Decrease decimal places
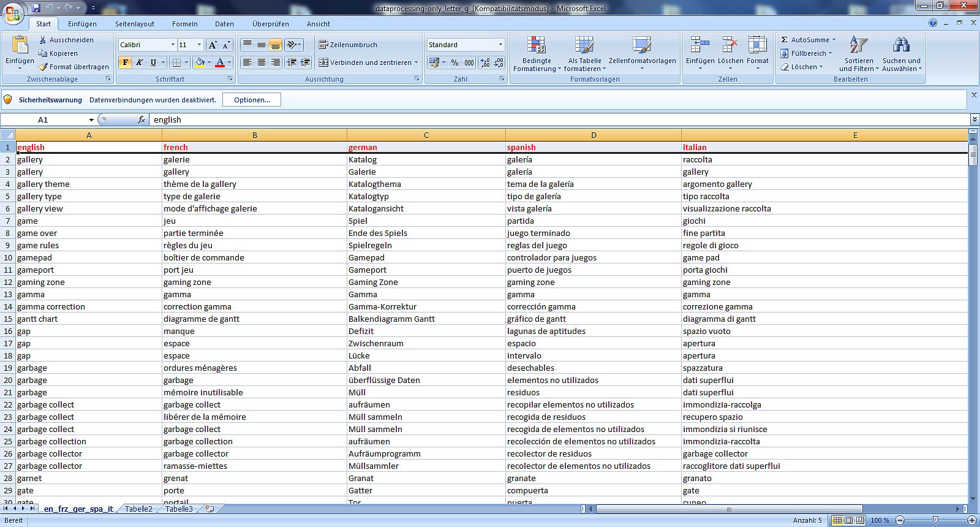Image resolution: width=980 pixels, height=527 pixels. click(x=499, y=63)
